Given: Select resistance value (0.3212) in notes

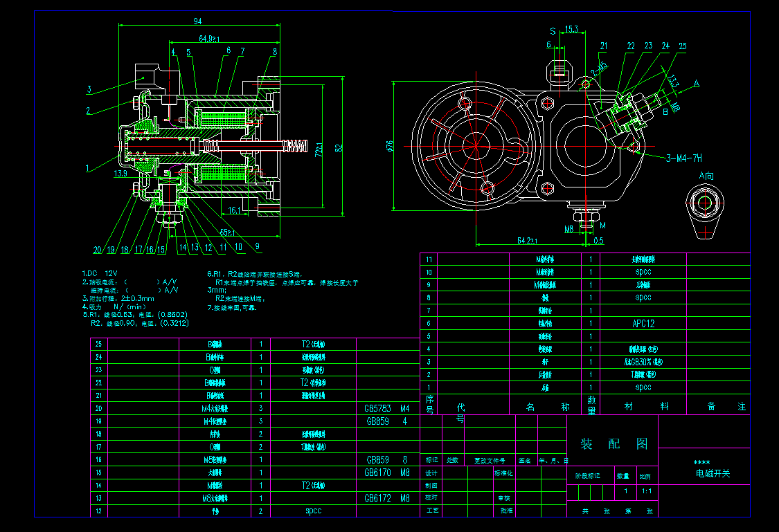Looking at the screenshot, I should tap(173, 323).
